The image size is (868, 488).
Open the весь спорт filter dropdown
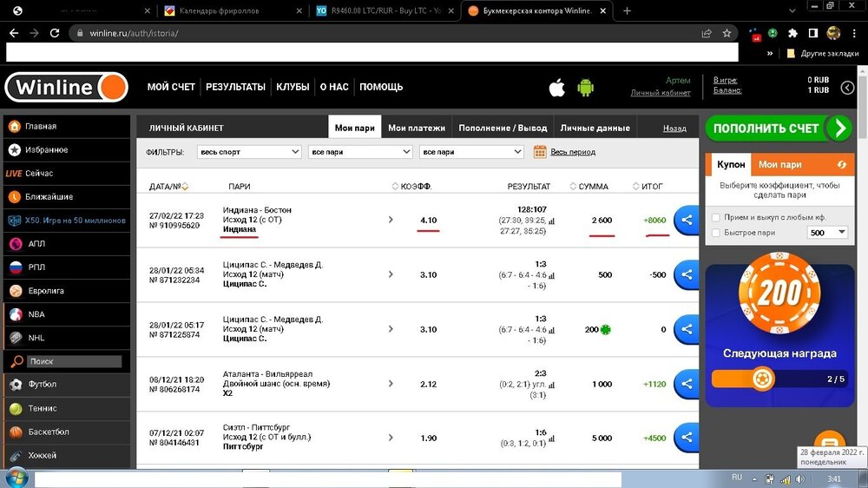(249, 152)
